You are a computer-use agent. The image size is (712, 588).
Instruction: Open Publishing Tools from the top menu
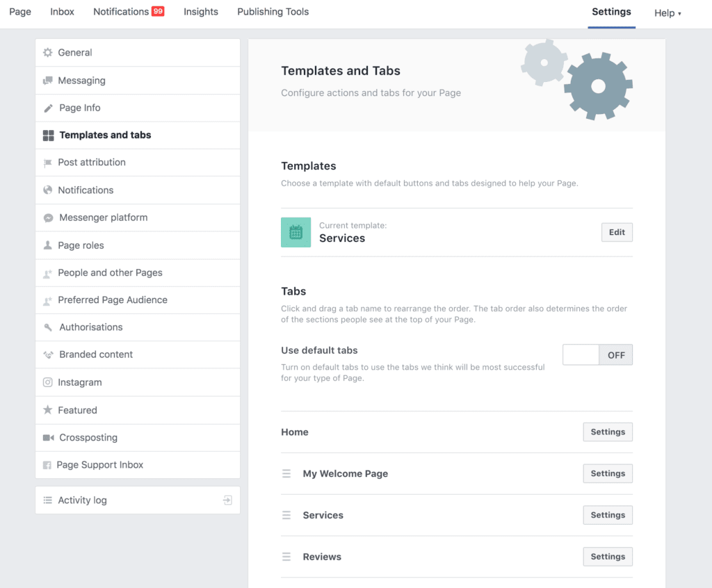pos(273,12)
